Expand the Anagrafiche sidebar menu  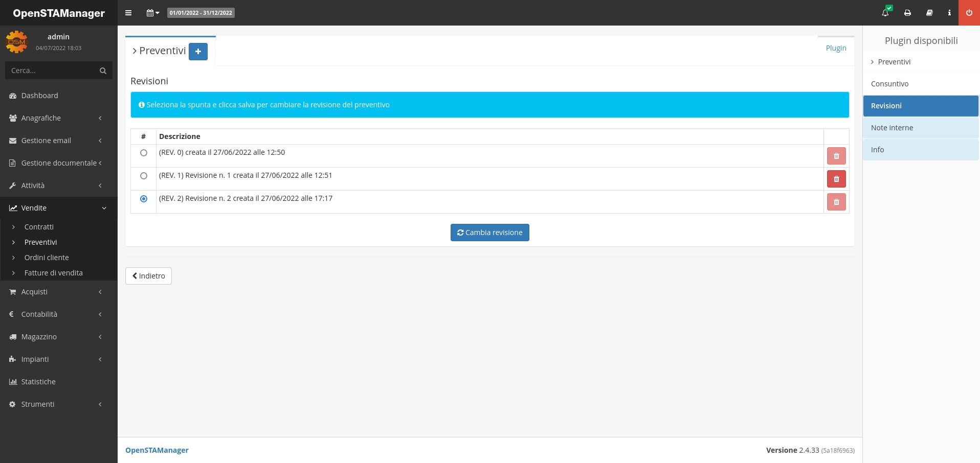(56, 118)
